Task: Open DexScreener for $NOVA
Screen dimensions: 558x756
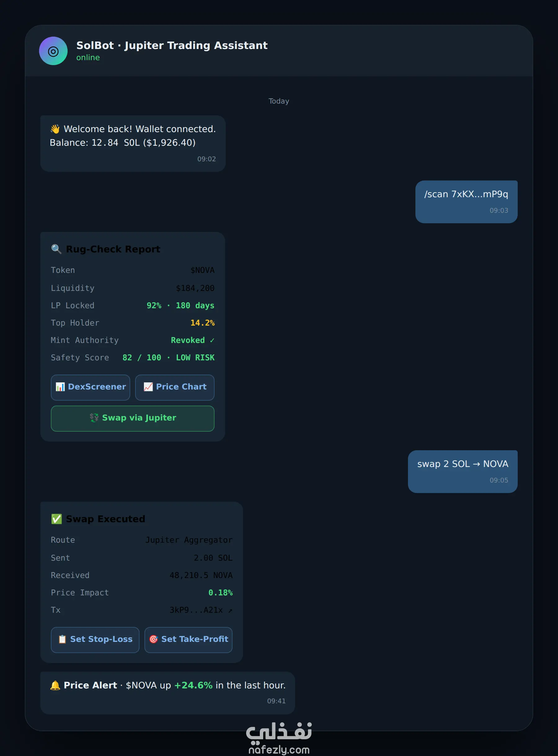Action: point(91,388)
